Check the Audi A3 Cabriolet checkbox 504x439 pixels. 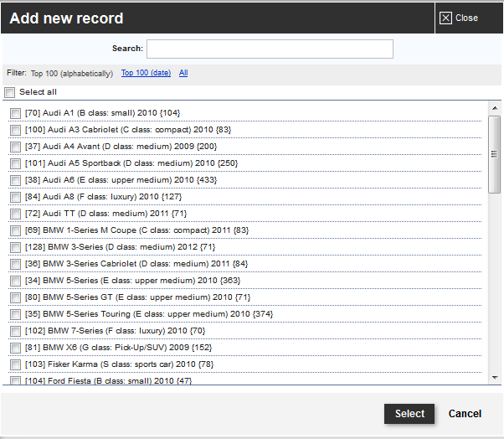[15, 130]
